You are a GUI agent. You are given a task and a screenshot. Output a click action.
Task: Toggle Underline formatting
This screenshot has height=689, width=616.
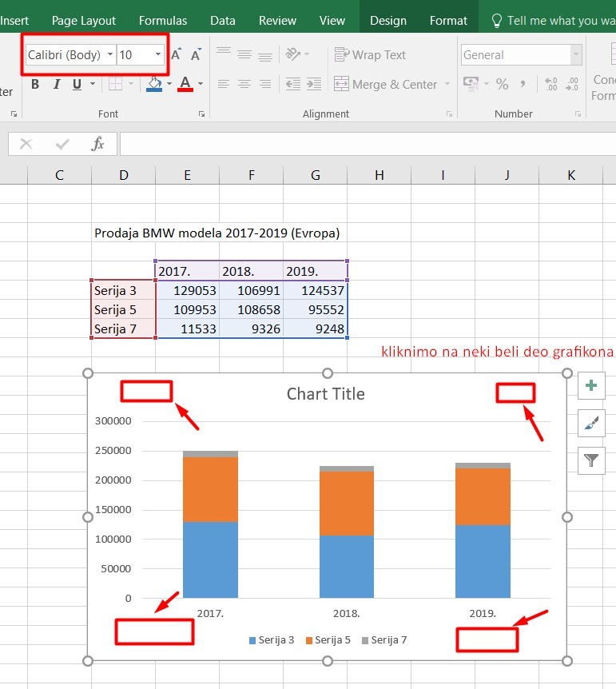tap(77, 84)
